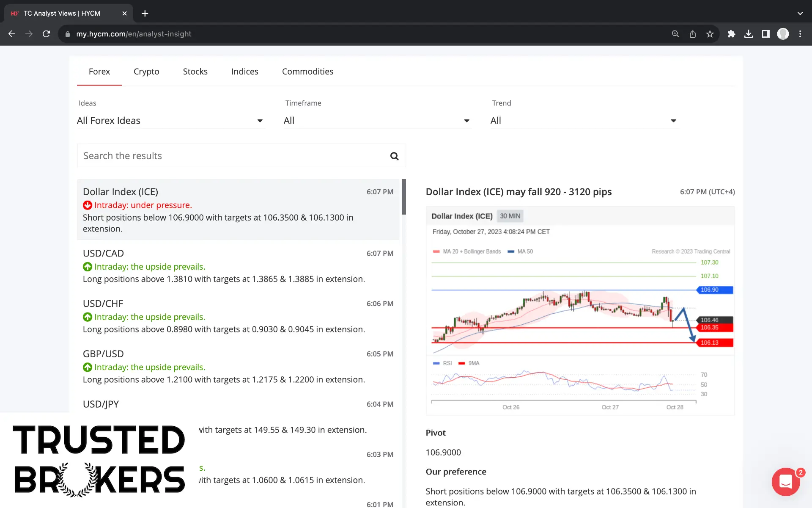This screenshot has height=508, width=812.
Task: Open the Timeframe dropdown
Action: click(377, 121)
